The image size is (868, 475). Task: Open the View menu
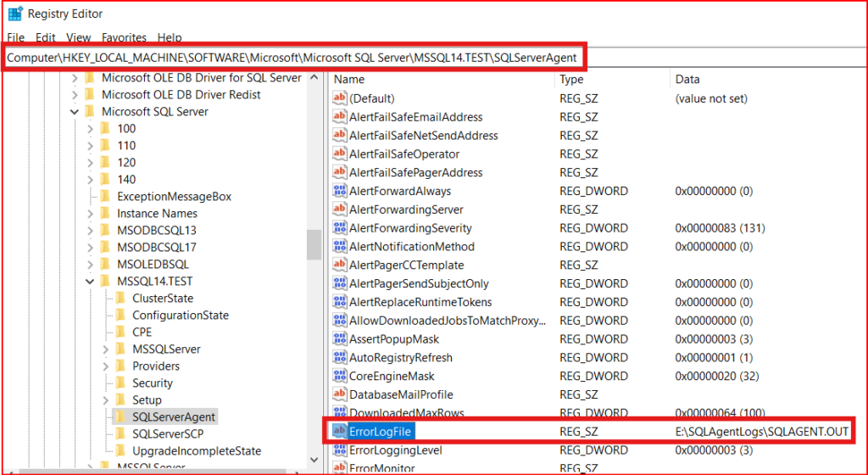(79, 37)
